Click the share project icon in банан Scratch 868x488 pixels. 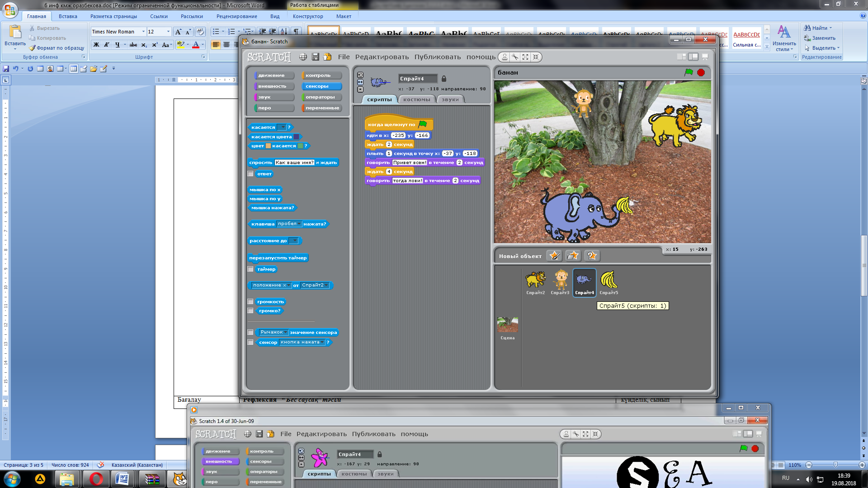(327, 57)
